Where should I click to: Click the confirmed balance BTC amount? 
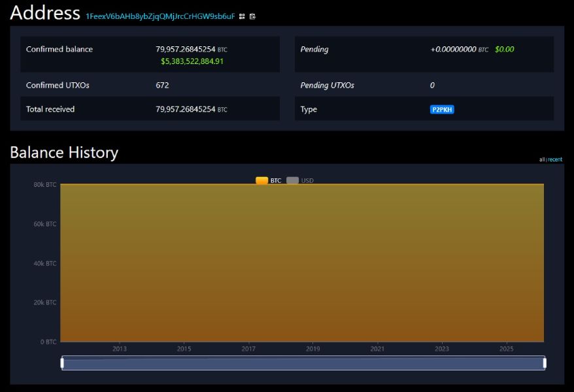186,49
